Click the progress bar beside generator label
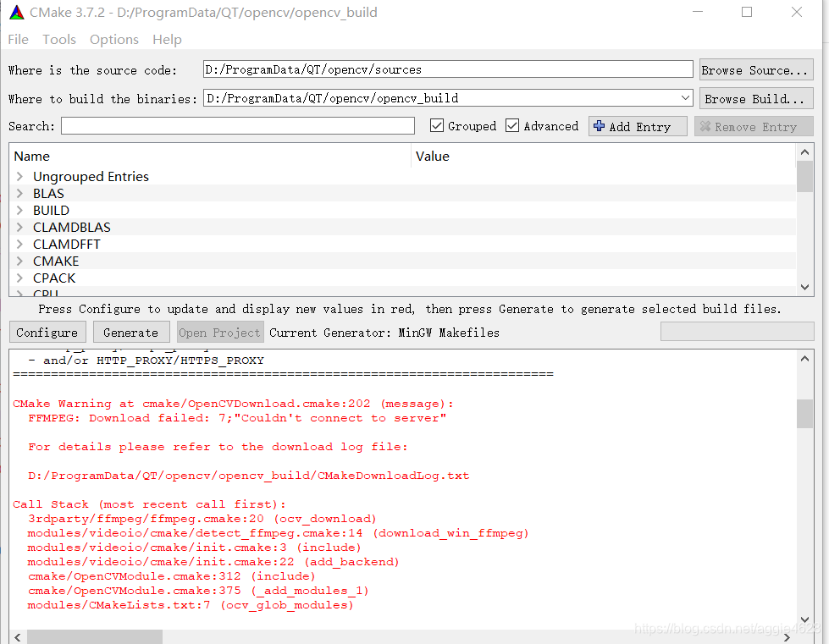This screenshot has width=829, height=644. pos(737,332)
